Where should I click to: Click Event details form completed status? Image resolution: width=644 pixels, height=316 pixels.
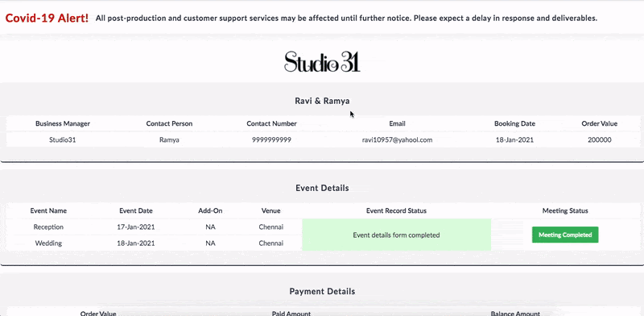[x=396, y=235]
